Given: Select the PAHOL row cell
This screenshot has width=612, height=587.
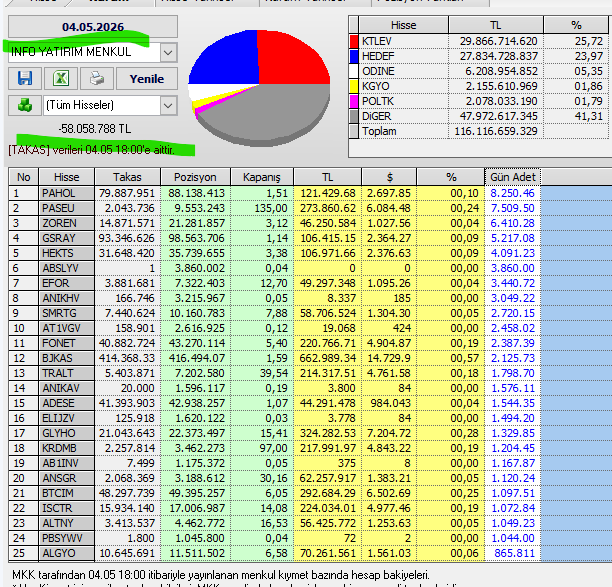Looking at the screenshot, I should [x=67, y=193].
